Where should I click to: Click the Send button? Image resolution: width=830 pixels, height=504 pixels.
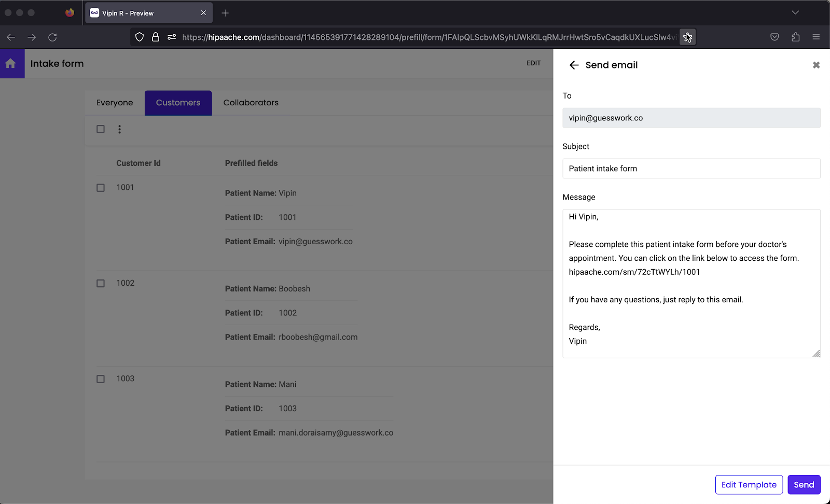tap(803, 484)
